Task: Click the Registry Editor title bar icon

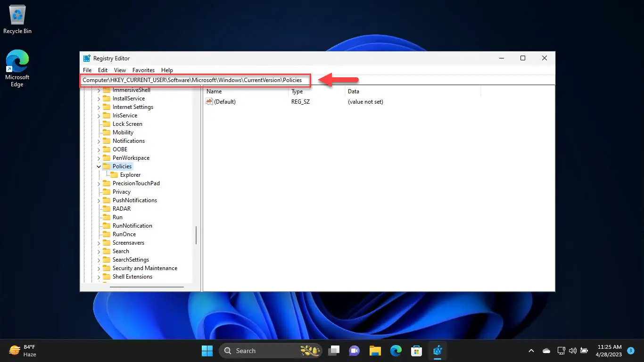Action: point(87,58)
